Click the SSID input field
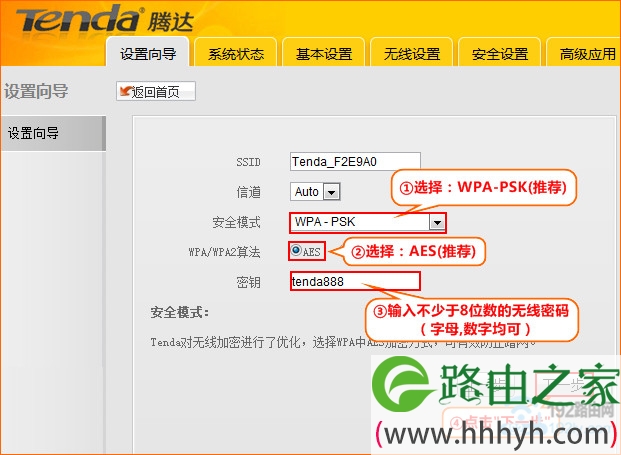This screenshot has width=621, height=455. [x=355, y=162]
